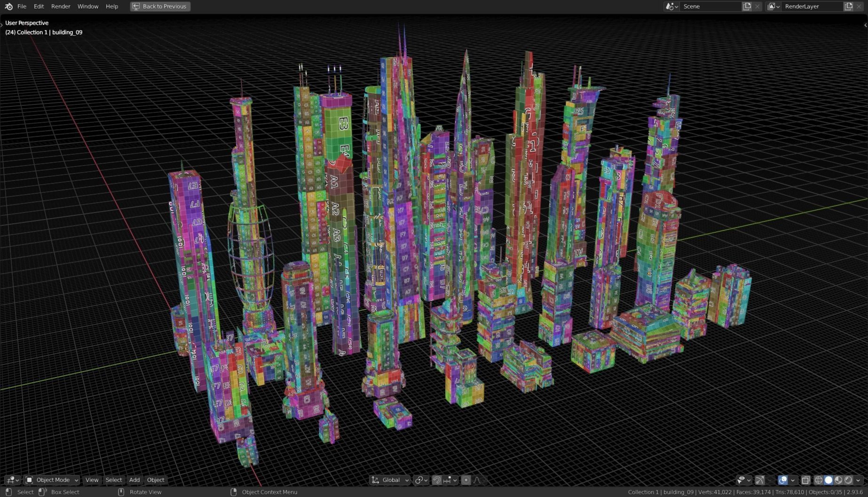The height and width of the screenshot is (497, 868).
Task: Click the 'User Perspective' viewport label
Action: point(27,23)
